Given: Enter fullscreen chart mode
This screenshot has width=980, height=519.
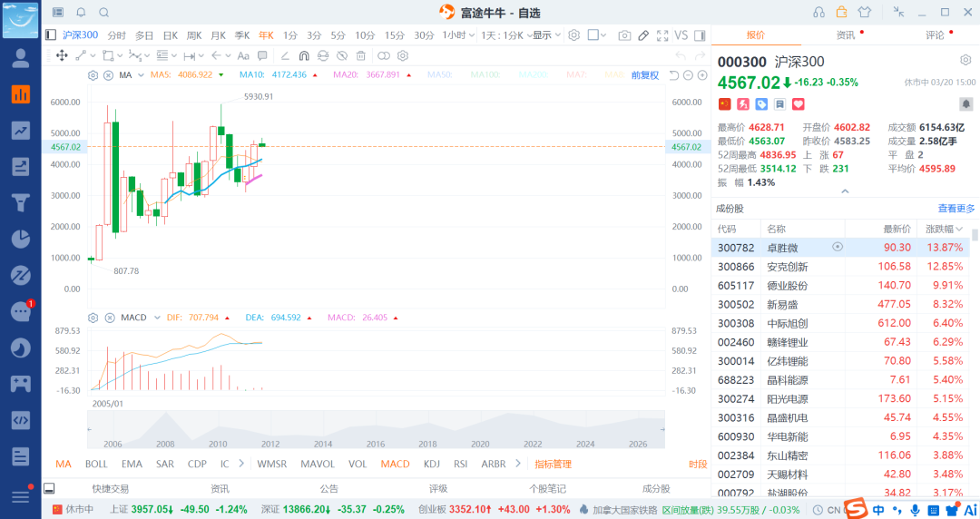Looking at the screenshot, I should [x=662, y=35].
